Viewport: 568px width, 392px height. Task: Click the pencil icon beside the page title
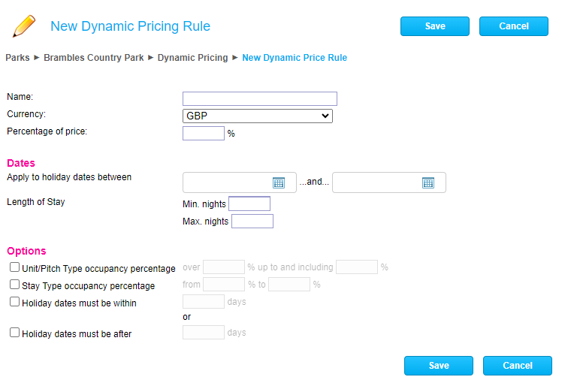pos(24,26)
